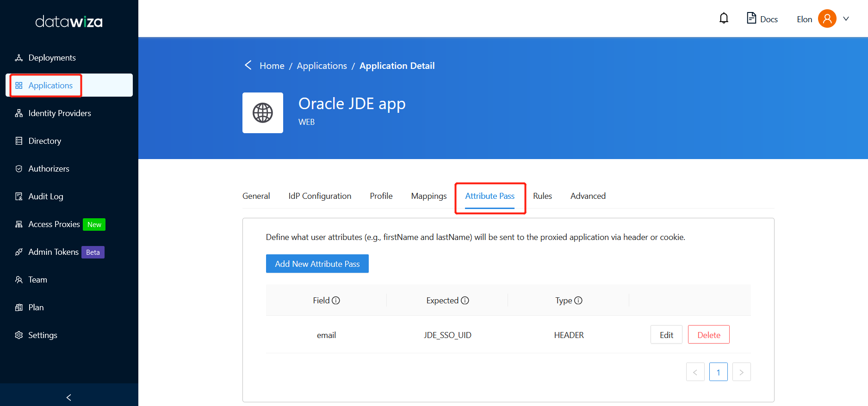Click the Elon username text
Screen dimensions: 868x406
click(x=805, y=19)
